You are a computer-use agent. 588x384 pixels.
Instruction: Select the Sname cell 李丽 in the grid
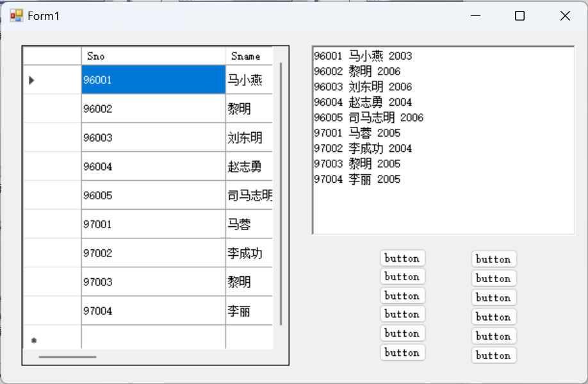click(x=249, y=311)
